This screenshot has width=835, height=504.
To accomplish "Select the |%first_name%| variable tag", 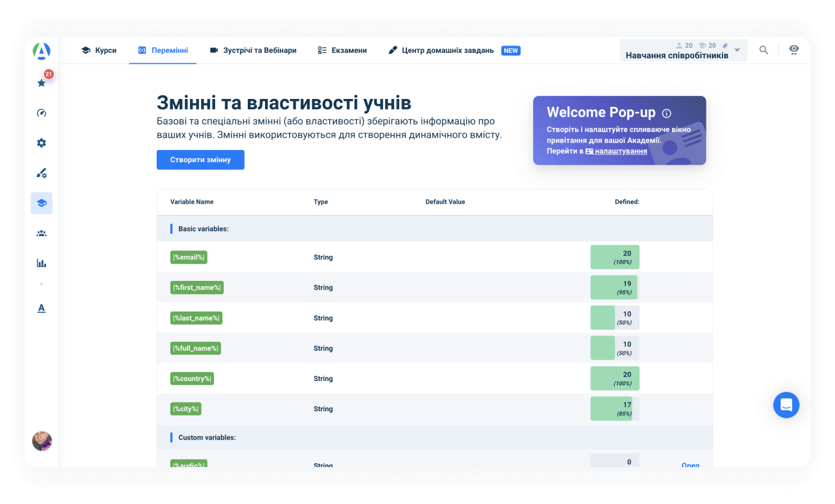I will pyautogui.click(x=197, y=288).
